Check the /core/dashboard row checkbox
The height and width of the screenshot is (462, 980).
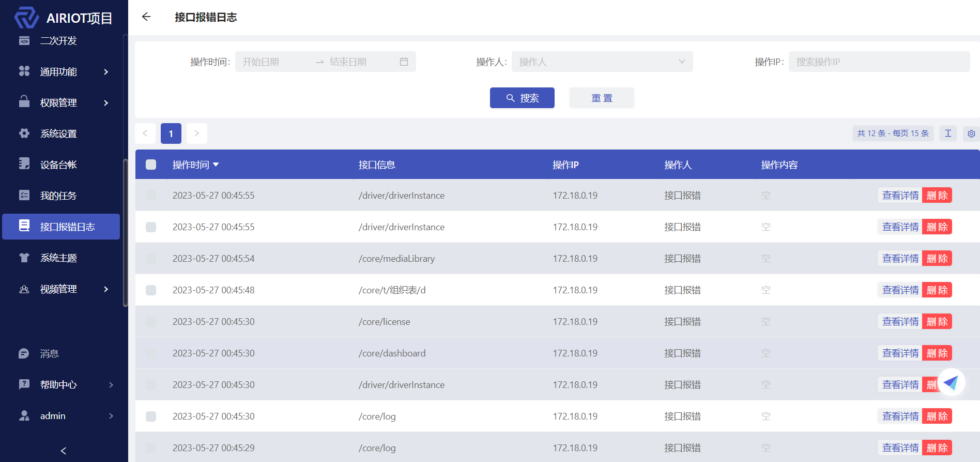pos(151,353)
